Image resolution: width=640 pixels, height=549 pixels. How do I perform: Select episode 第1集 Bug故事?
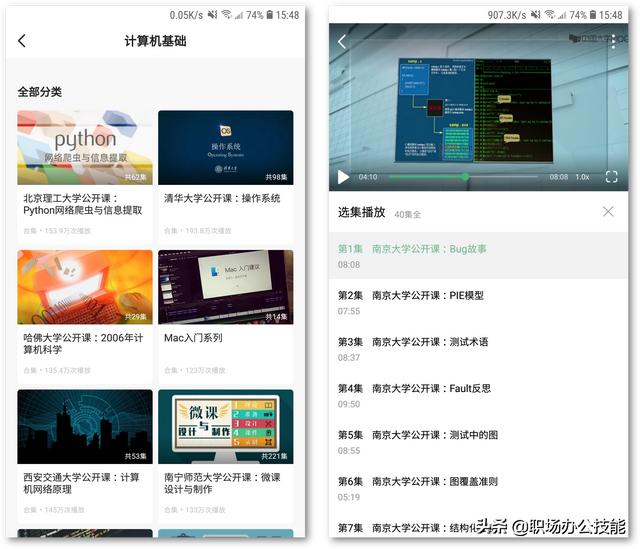point(478,256)
